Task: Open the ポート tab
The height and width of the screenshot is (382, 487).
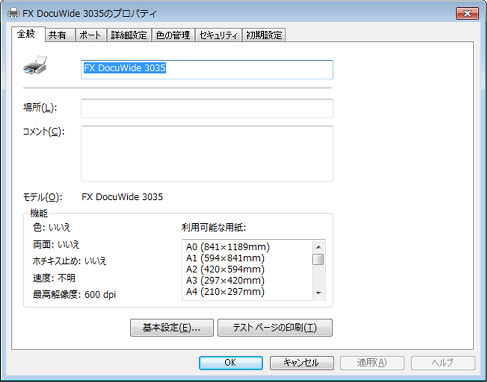Action: [x=90, y=35]
